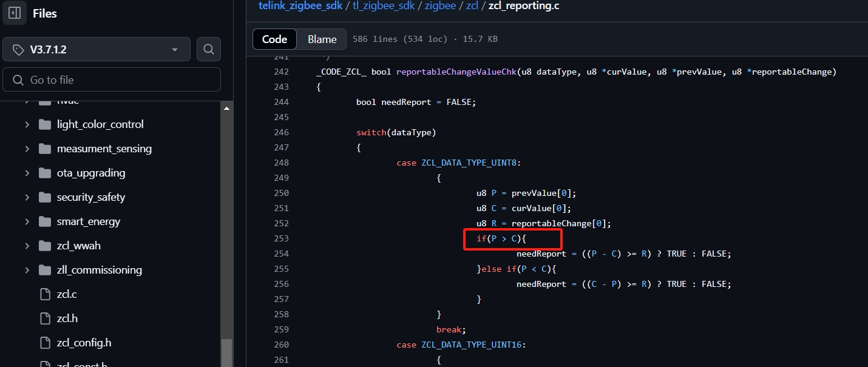
Task: Click the Files panel heading
Action: click(x=45, y=13)
